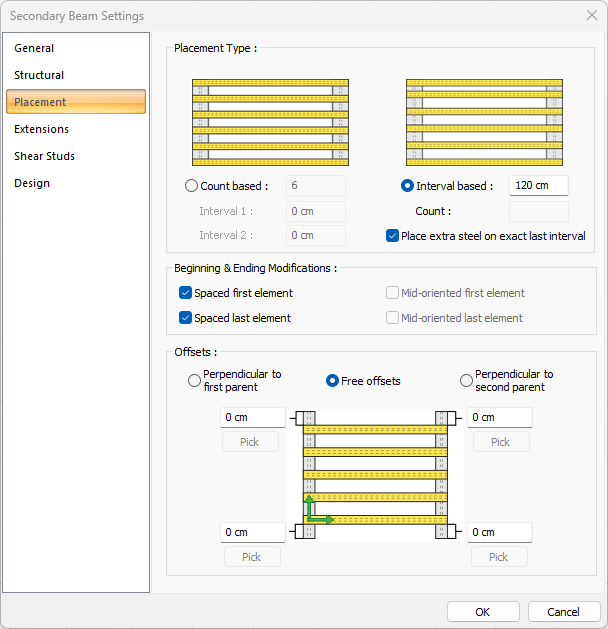Switch to the Structural section

[39, 75]
